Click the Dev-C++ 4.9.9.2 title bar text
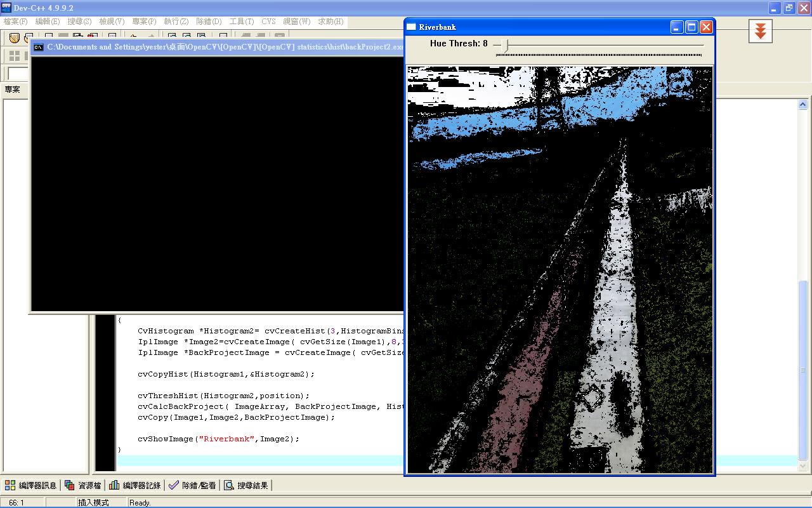 [44, 8]
